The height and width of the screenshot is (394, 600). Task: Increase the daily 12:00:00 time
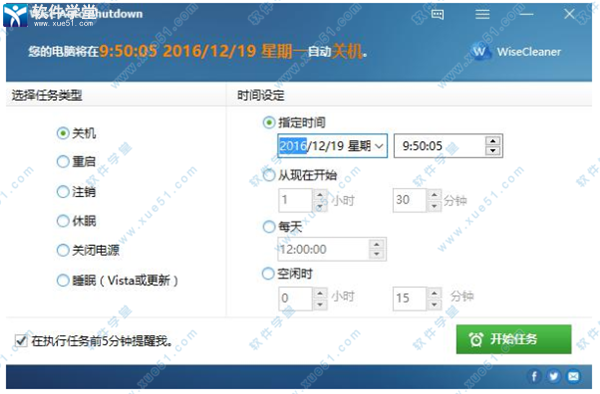point(377,244)
